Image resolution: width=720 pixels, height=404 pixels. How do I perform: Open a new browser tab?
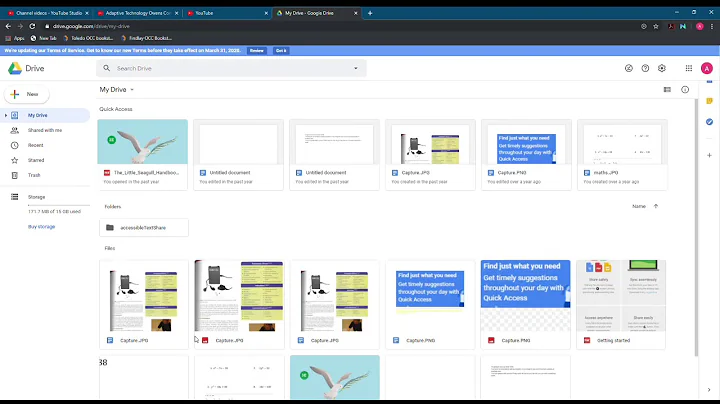click(370, 13)
